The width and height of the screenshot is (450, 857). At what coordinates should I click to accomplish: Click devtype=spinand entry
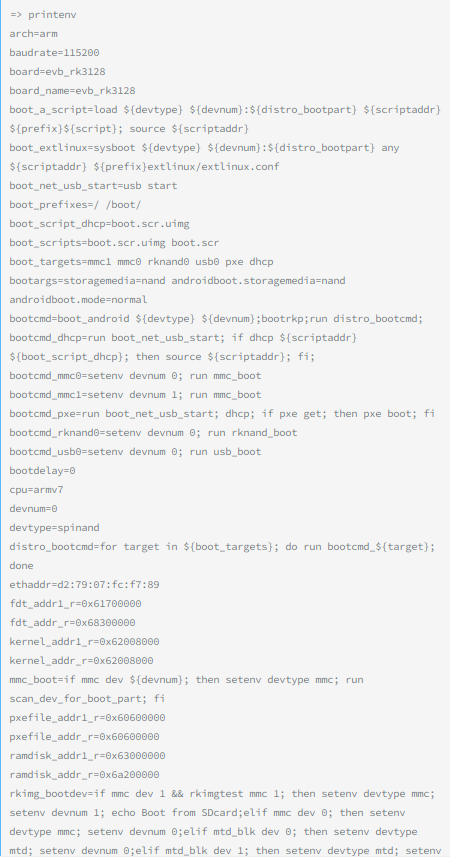pos(54,528)
